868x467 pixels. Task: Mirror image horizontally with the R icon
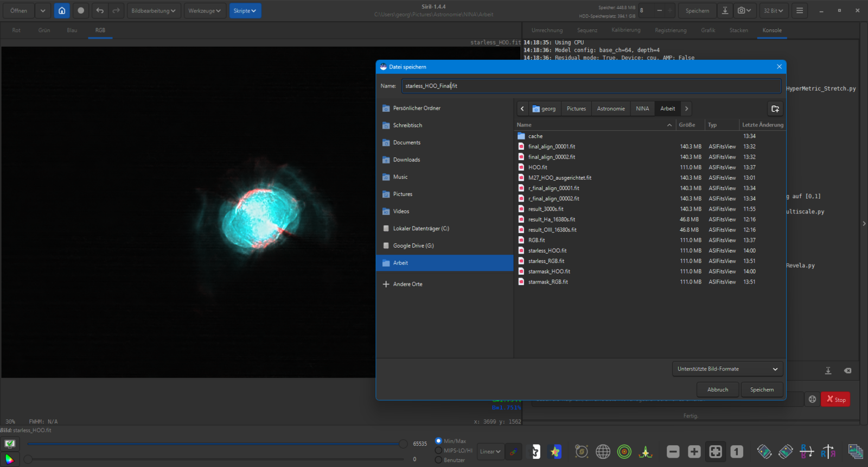coord(828,451)
